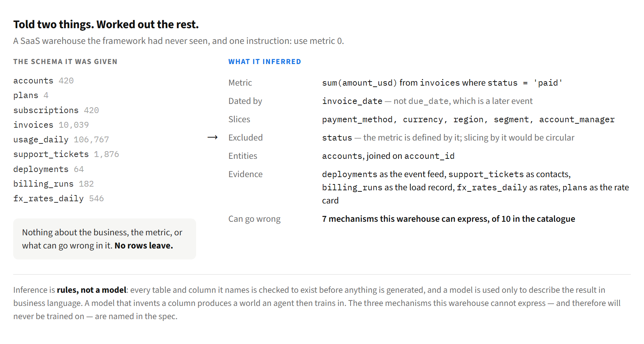Click the 'No rows leave.' note box
This screenshot has width=644, height=344.
pos(105,239)
